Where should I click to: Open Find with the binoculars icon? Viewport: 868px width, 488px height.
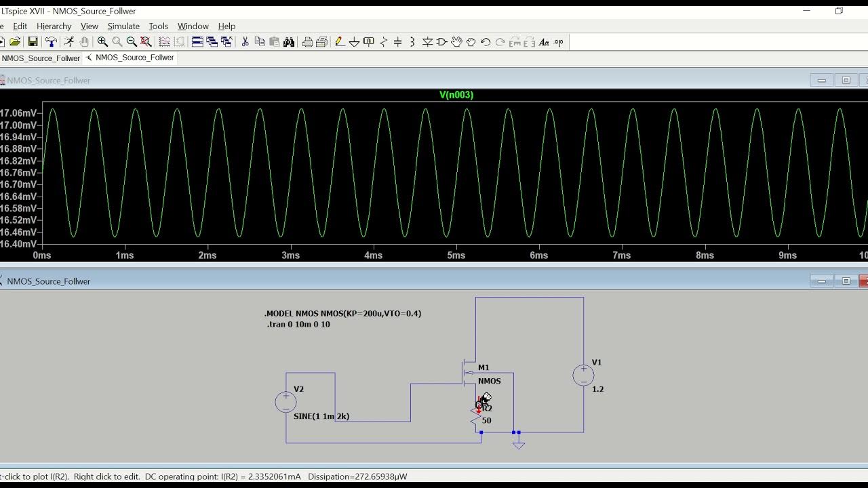[289, 42]
